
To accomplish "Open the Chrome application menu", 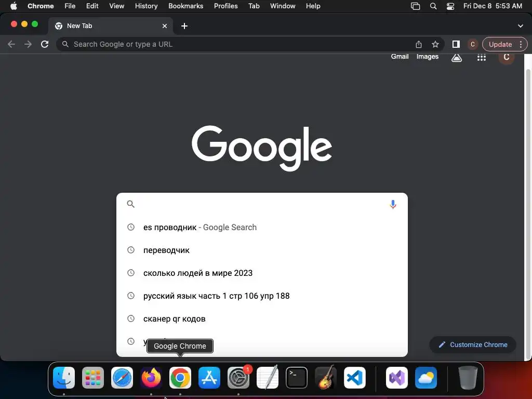I will pos(41,6).
